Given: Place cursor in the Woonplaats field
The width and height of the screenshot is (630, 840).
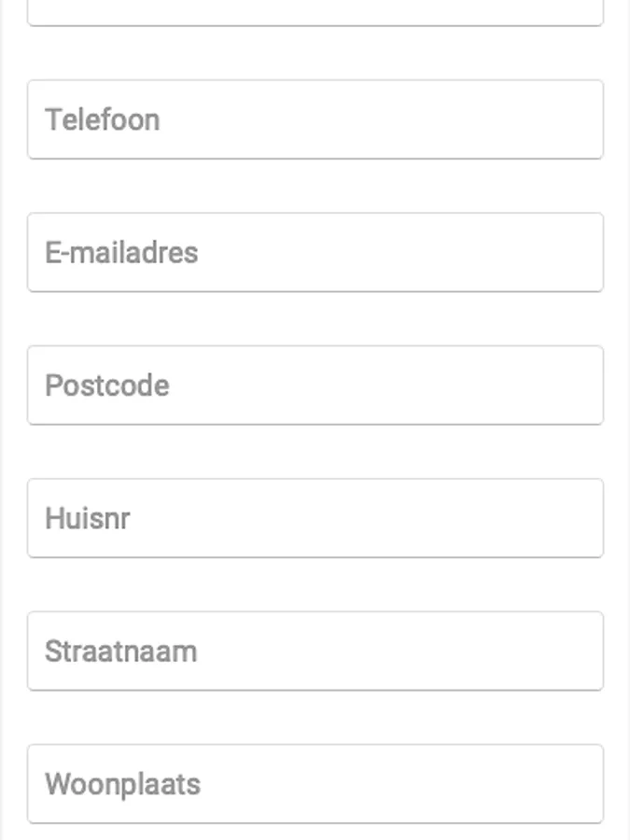Looking at the screenshot, I should click(x=315, y=784).
